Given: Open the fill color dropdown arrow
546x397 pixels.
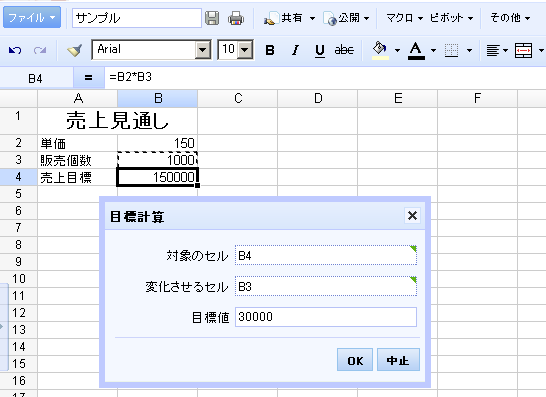Looking at the screenshot, I should pyautogui.click(x=397, y=50).
